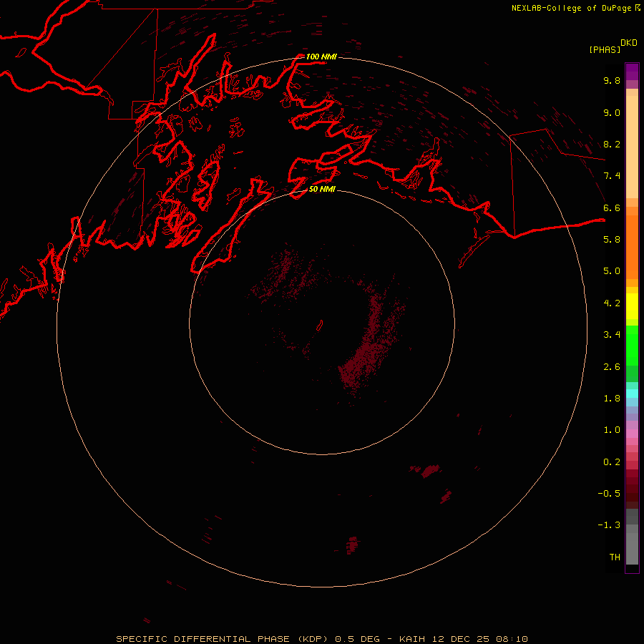Image resolution: width=644 pixels, height=644 pixels.
Task: Click the 100 NMI range ring label
Action: pyautogui.click(x=321, y=57)
